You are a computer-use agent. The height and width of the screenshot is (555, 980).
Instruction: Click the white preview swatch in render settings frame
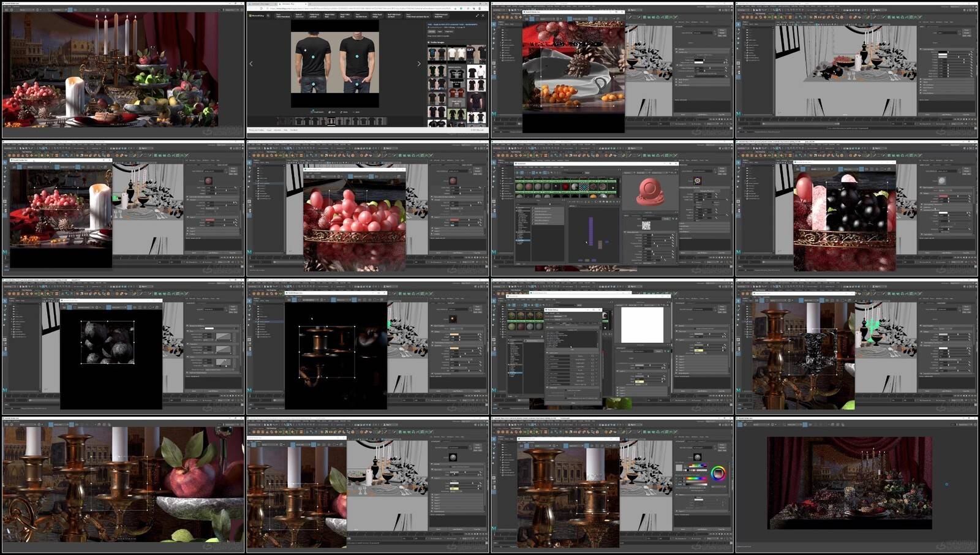pyautogui.click(x=642, y=325)
